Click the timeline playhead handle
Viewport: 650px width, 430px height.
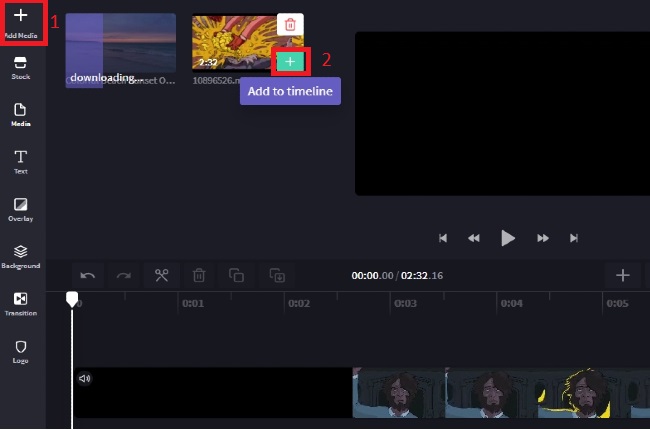(72, 299)
